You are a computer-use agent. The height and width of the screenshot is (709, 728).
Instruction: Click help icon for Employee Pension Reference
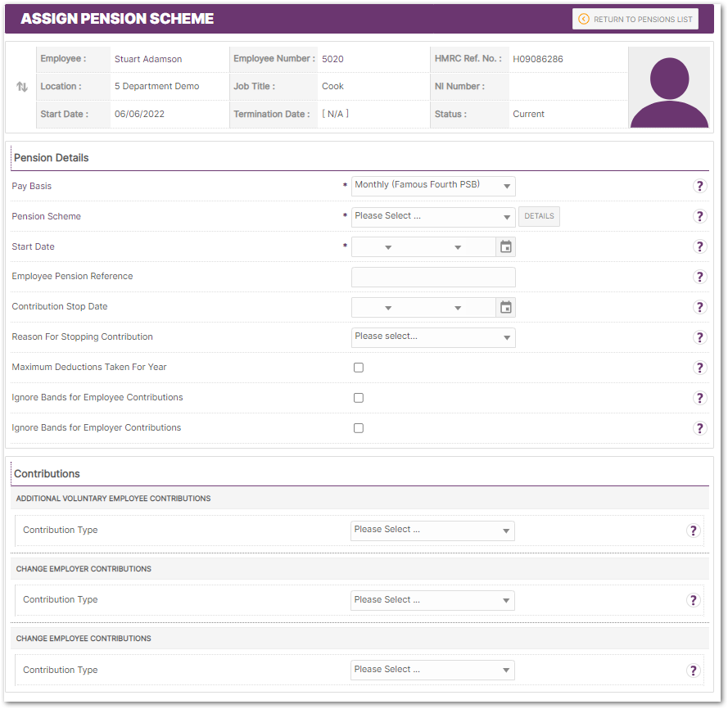[699, 277]
